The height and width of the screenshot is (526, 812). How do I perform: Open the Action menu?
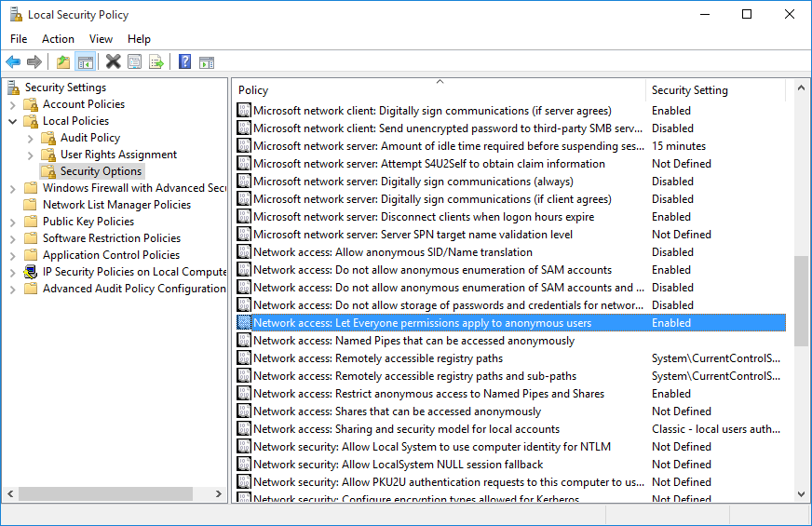(58, 39)
